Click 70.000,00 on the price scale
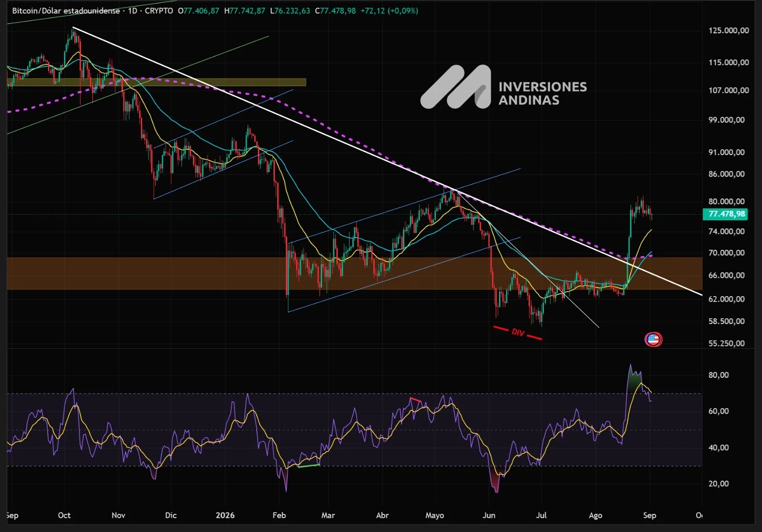762x532 pixels. pos(726,253)
